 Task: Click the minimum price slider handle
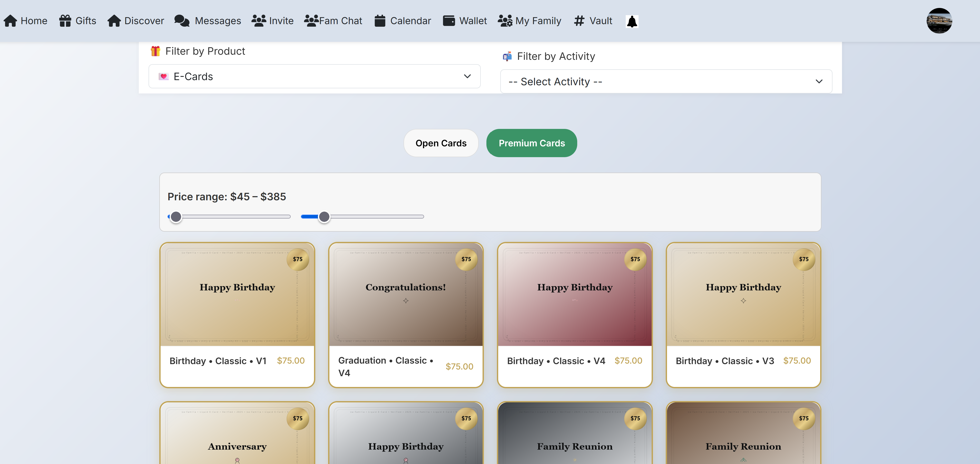click(x=176, y=217)
